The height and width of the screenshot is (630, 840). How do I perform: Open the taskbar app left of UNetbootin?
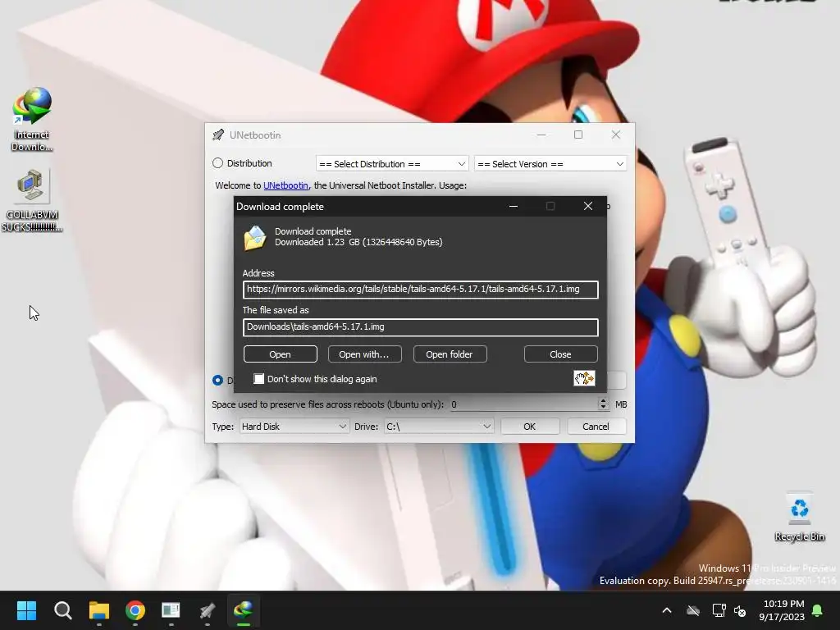point(171,610)
